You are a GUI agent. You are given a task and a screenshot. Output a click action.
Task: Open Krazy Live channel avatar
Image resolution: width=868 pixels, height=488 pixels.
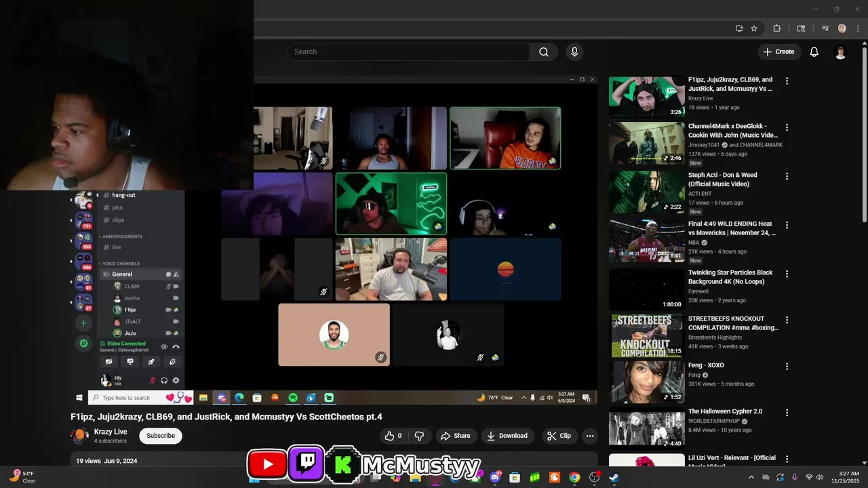(80, 436)
